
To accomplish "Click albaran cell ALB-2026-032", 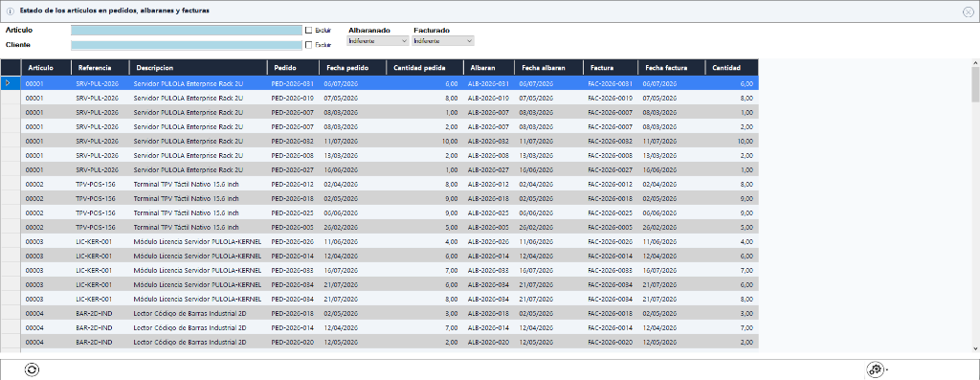I will tap(489, 141).
